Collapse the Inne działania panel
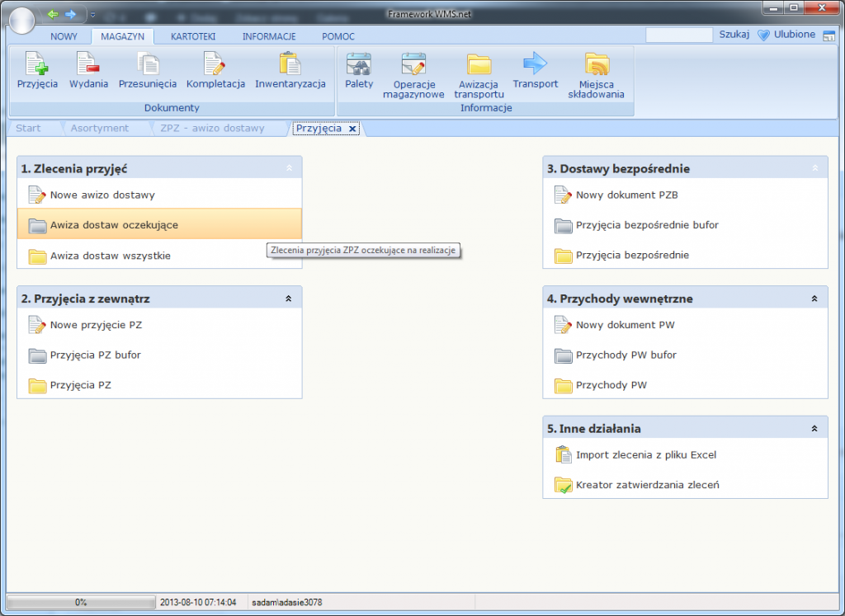This screenshot has width=845, height=616. point(814,429)
